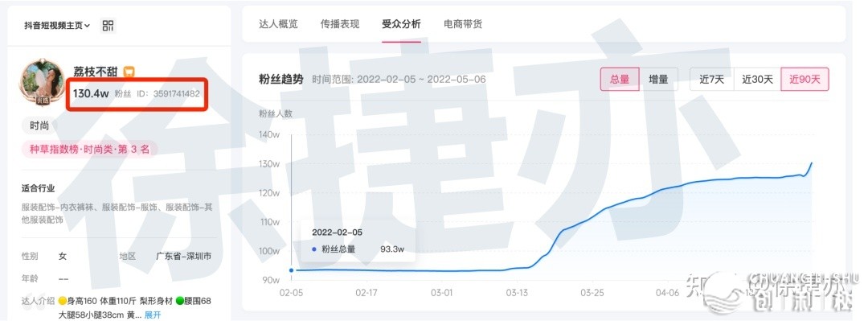Image resolution: width=868 pixels, height=321 pixels.
Task: Open the 电商带货 tab
Action: click(x=463, y=24)
